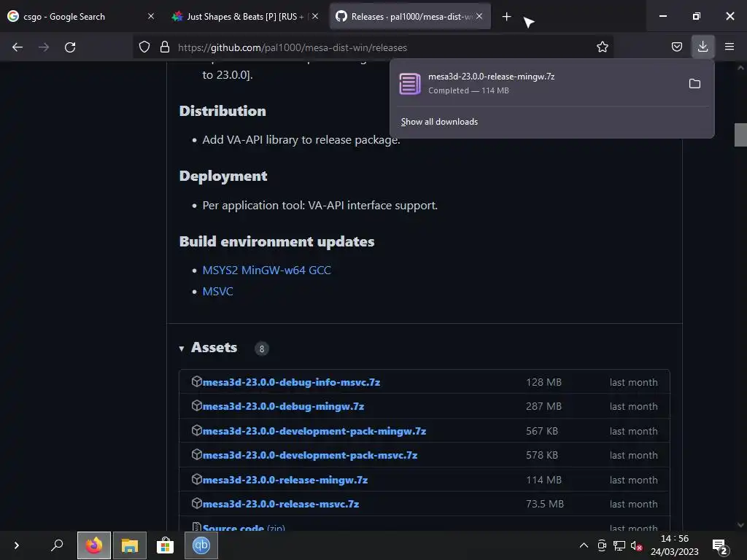Click package icon beside debug-mingw.7z
This screenshot has height=560, width=747.
click(196, 405)
